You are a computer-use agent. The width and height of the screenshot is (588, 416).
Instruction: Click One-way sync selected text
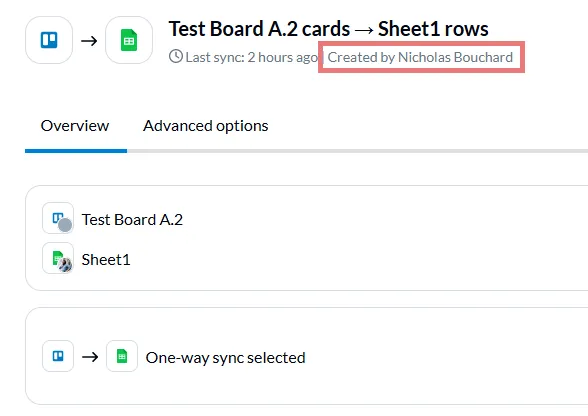(225, 358)
